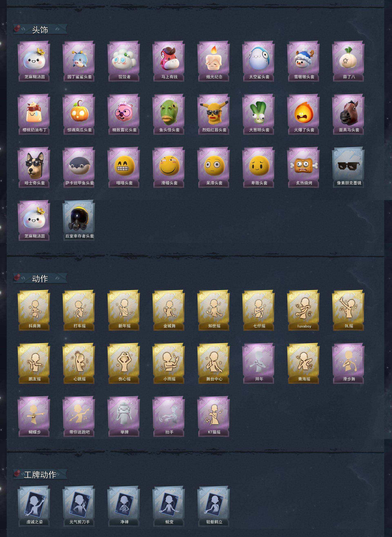Viewport: 392px width, 537px height.
Task: Choose the 烛光纪念 candle headwear
Action: click(214, 61)
